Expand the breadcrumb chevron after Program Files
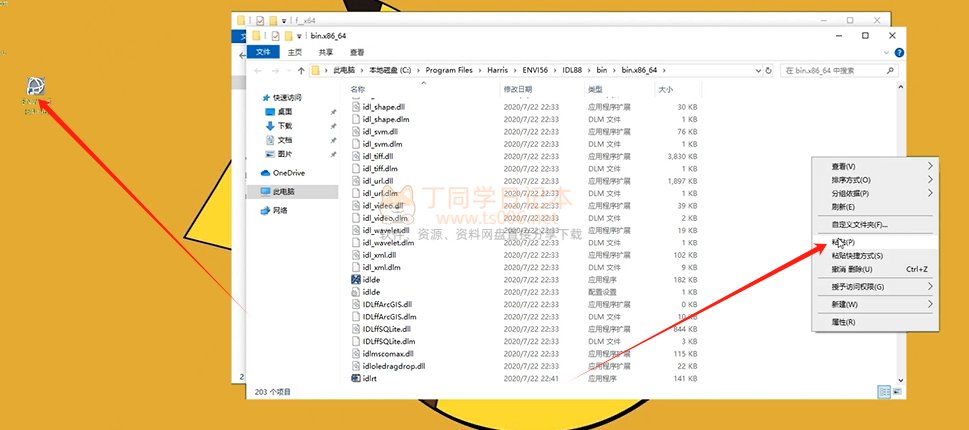This screenshot has height=430, width=969. pos(480,70)
